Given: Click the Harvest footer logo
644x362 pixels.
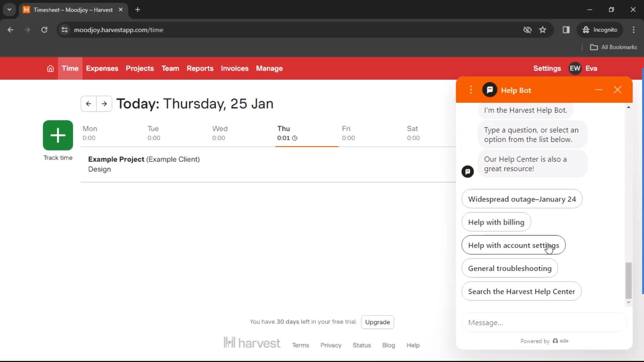Looking at the screenshot, I should click(252, 343).
